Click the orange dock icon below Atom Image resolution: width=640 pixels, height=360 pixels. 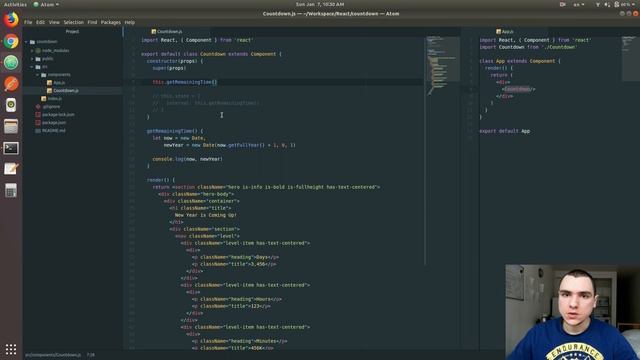(11, 84)
